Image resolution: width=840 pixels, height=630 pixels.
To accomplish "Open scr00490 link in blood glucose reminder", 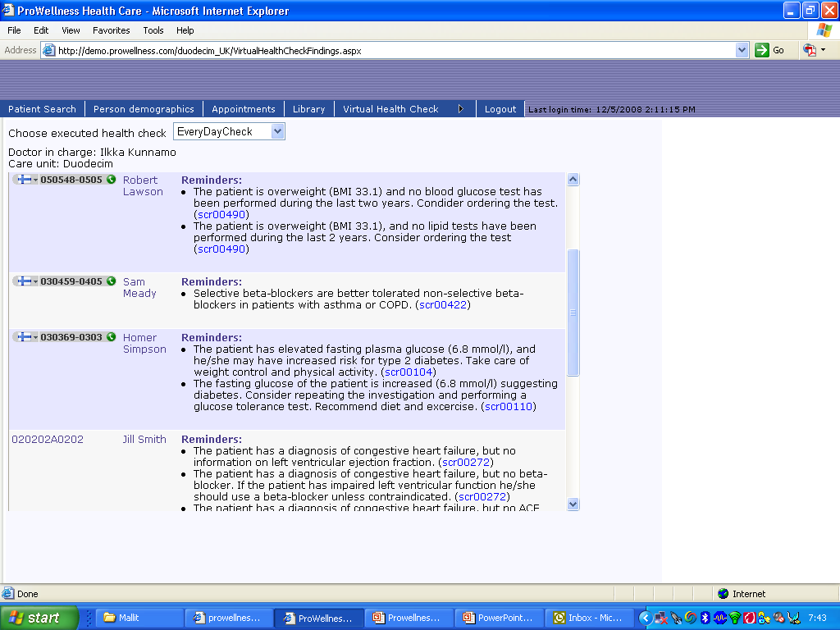I will [221, 214].
